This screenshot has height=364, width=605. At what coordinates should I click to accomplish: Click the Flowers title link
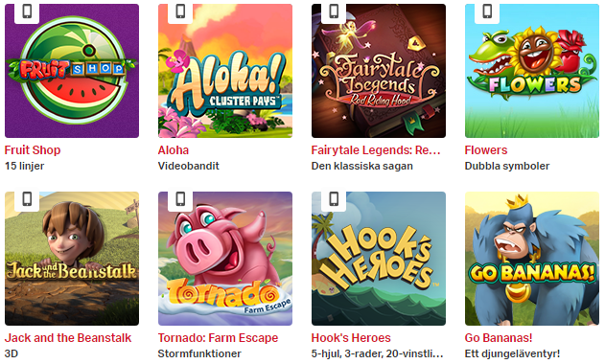click(486, 150)
